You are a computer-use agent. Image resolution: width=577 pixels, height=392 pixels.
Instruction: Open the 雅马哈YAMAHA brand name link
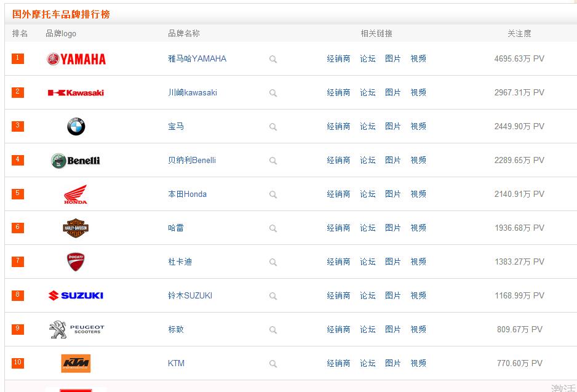pyautogui.click(x=197, y=59)
